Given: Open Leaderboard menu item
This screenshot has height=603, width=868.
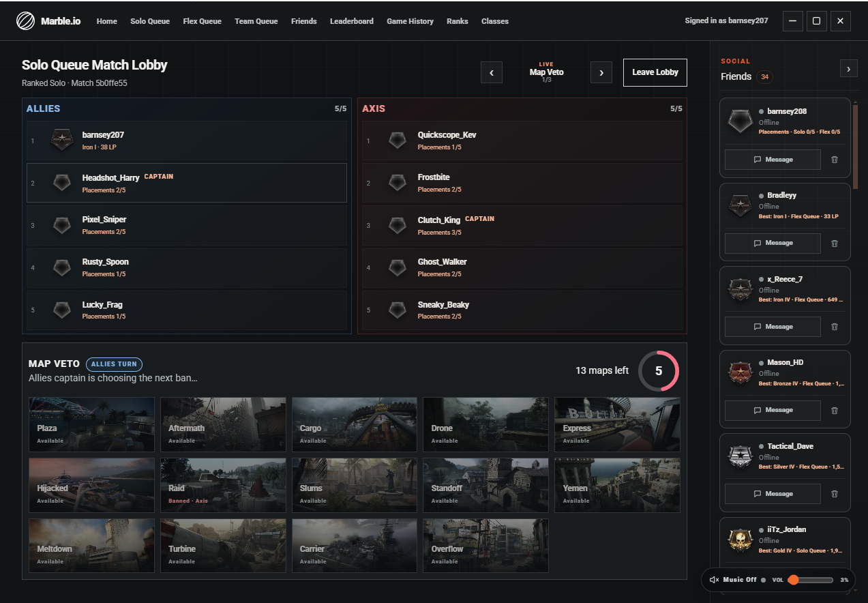Looking at the screenshot, I should coord(352,21).
